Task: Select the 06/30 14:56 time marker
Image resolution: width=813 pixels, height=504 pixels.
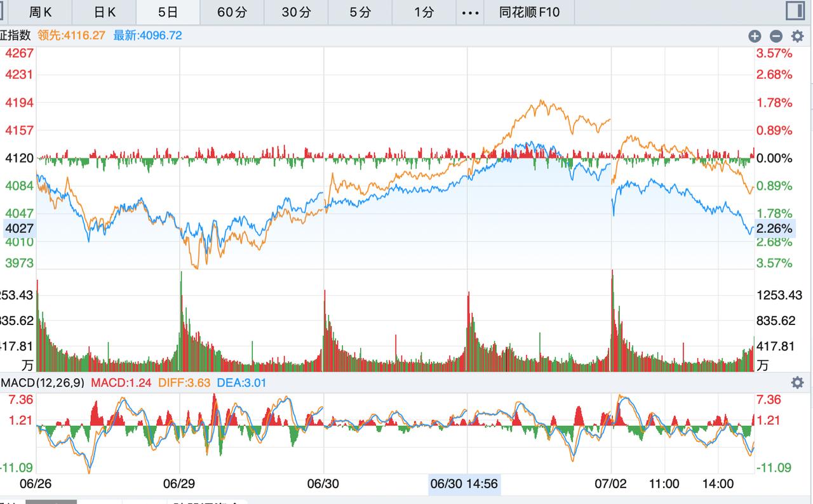Action: pos(464,484)
